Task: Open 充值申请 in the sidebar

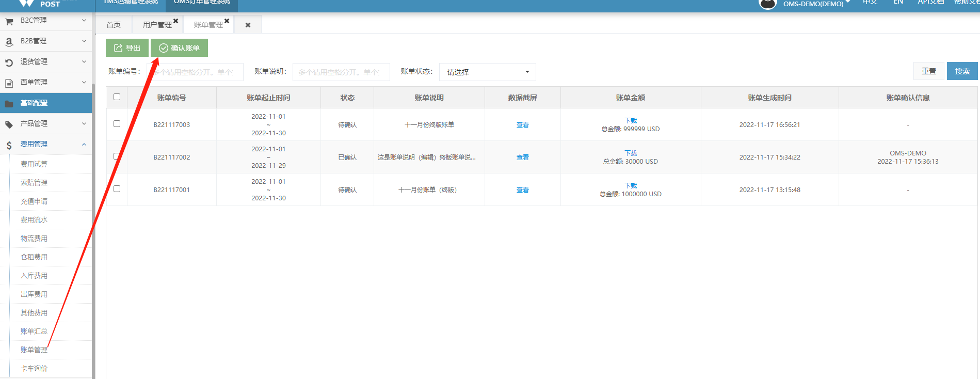Action: coord(34,201)
